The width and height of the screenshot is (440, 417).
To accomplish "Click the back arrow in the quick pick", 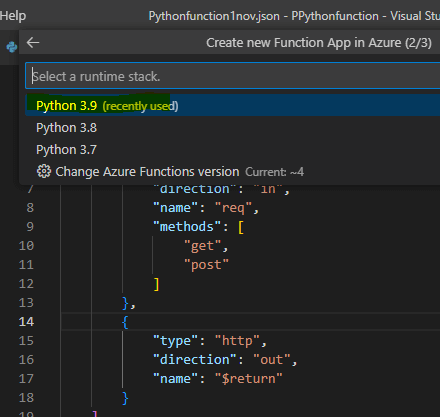I will 33,43.
